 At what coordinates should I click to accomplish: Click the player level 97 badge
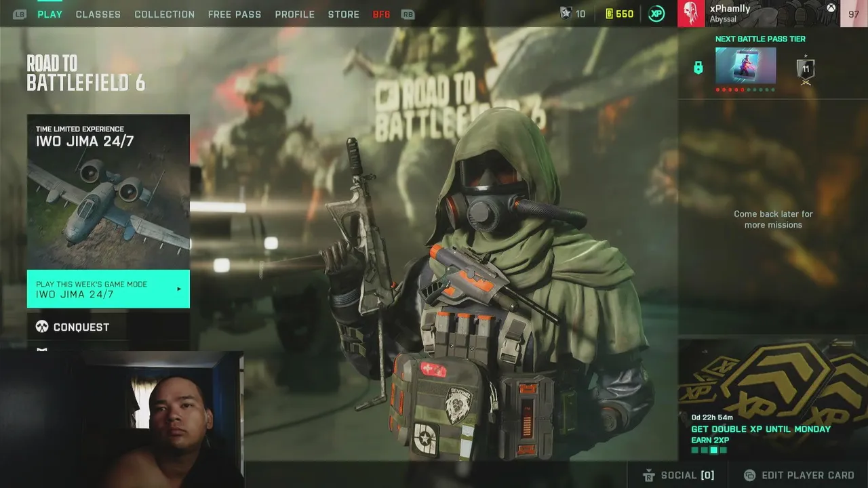pos(854,14)
